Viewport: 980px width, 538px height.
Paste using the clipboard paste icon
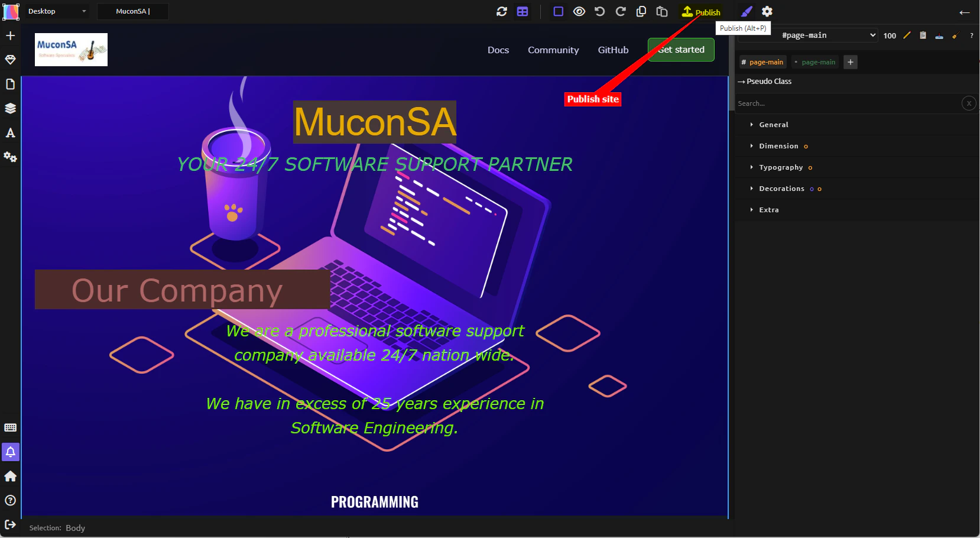tap(661, 11)
